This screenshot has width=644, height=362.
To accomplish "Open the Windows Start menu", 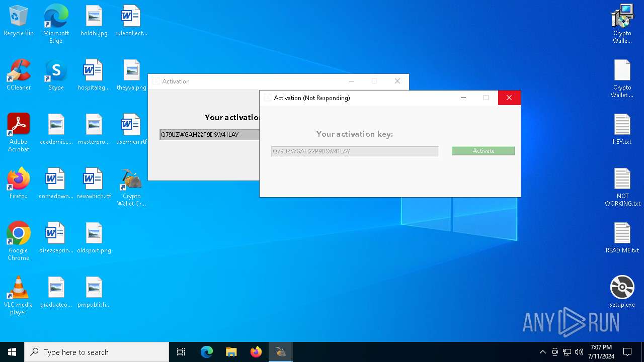I will pyautogui.click(x=12, y=352).
